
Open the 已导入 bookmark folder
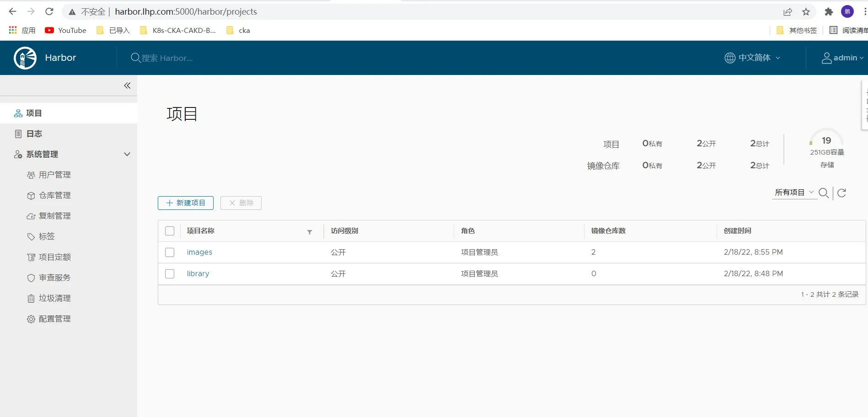click(113, 30)
